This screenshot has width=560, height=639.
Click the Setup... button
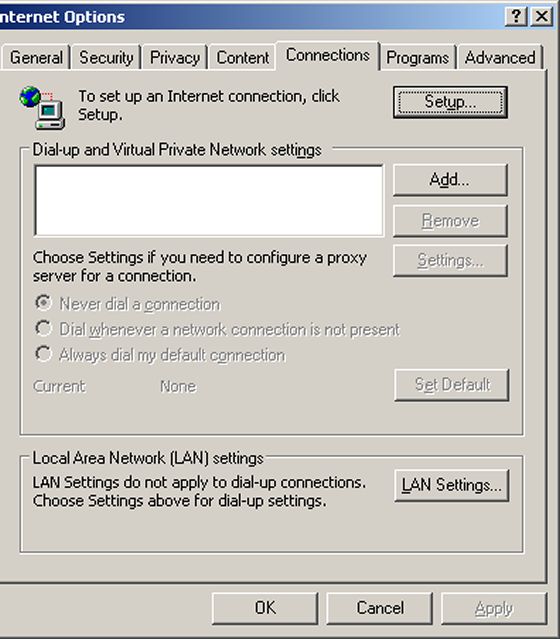click(x=450, y=102)
